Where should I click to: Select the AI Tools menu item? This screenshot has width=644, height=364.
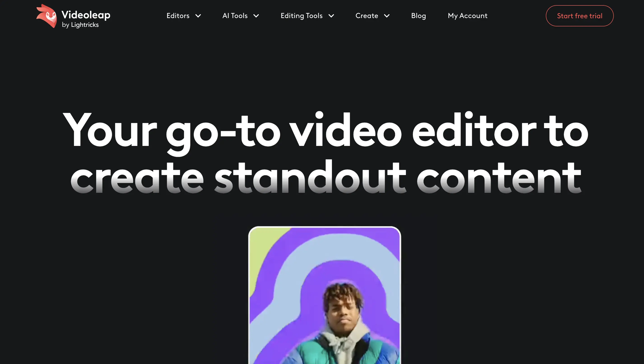click(241, 16)
